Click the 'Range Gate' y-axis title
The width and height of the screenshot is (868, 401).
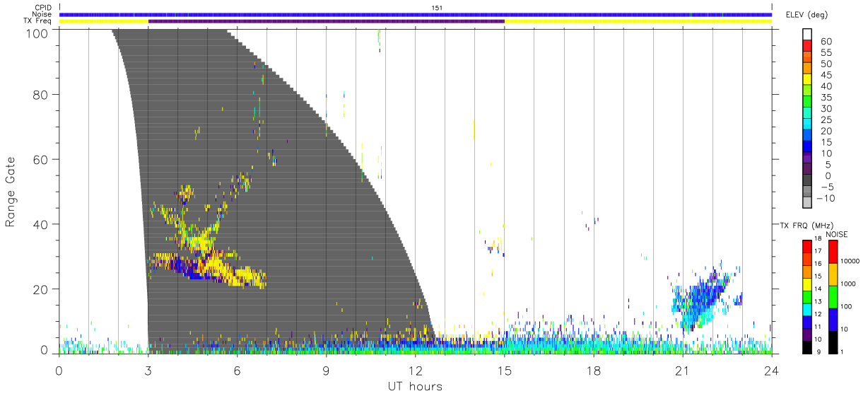point(11,191)
